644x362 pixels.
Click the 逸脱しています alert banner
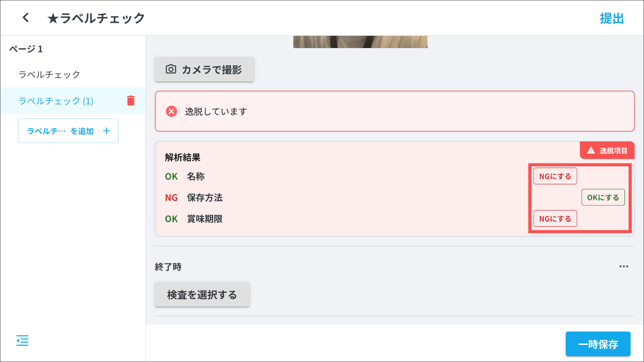click(394, 111)
